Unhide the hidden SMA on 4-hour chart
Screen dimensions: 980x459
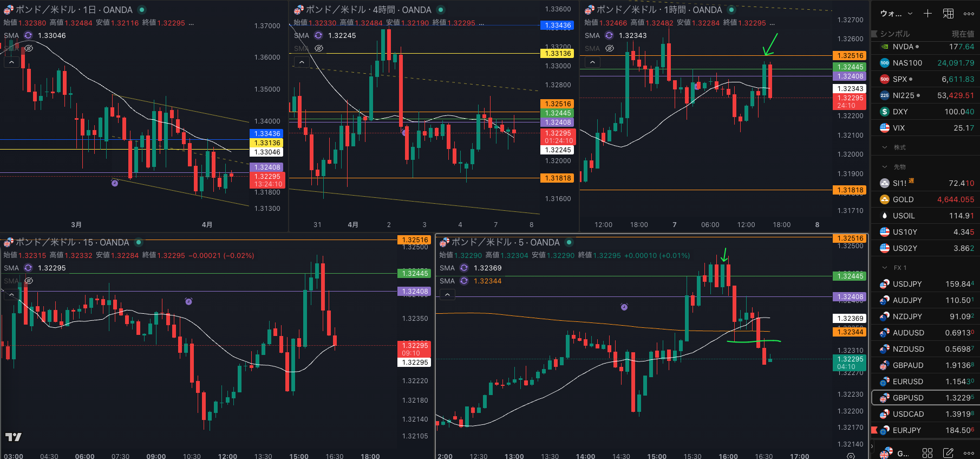pyautogui.click(x=319, y=48)
